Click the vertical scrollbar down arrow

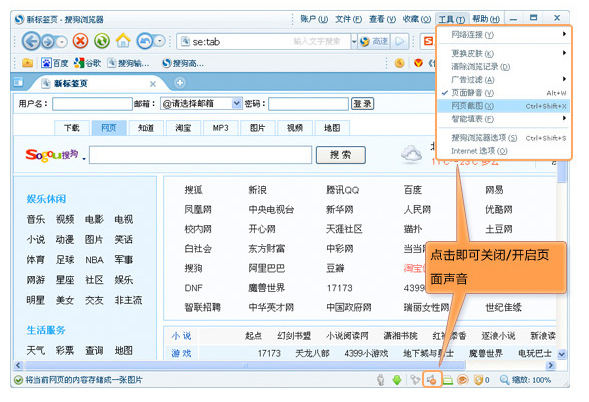(562, 354)
